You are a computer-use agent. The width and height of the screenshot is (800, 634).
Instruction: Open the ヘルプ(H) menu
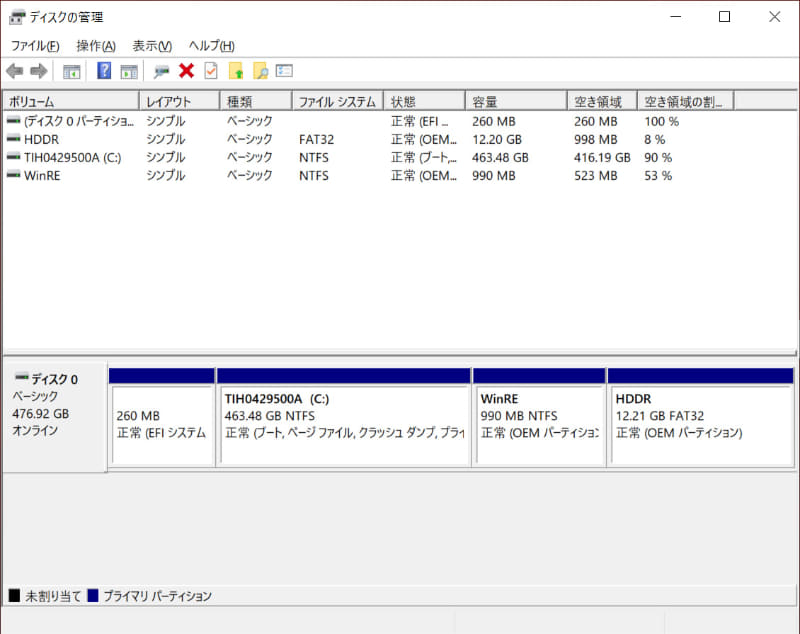[212, 46]
